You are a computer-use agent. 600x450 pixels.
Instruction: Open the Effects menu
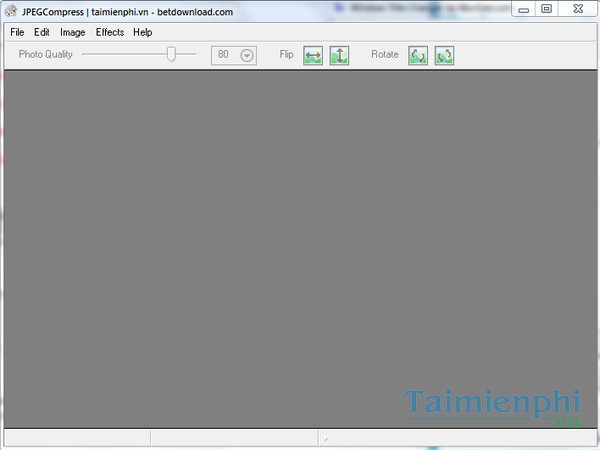click(x=110, y=32)
